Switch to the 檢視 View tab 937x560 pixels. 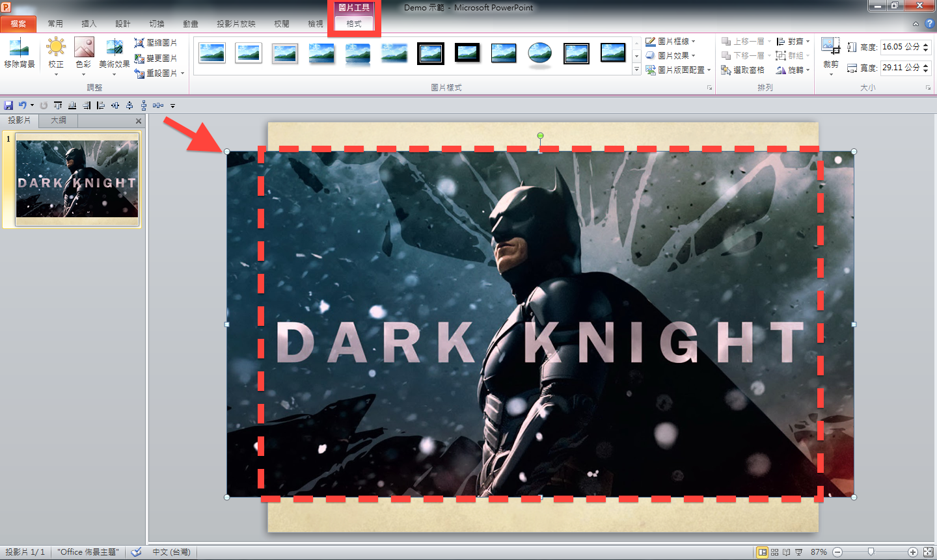[x=316, y=24]
